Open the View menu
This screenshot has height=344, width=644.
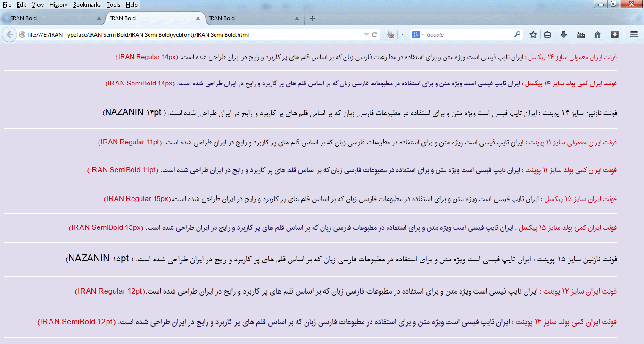38,5
